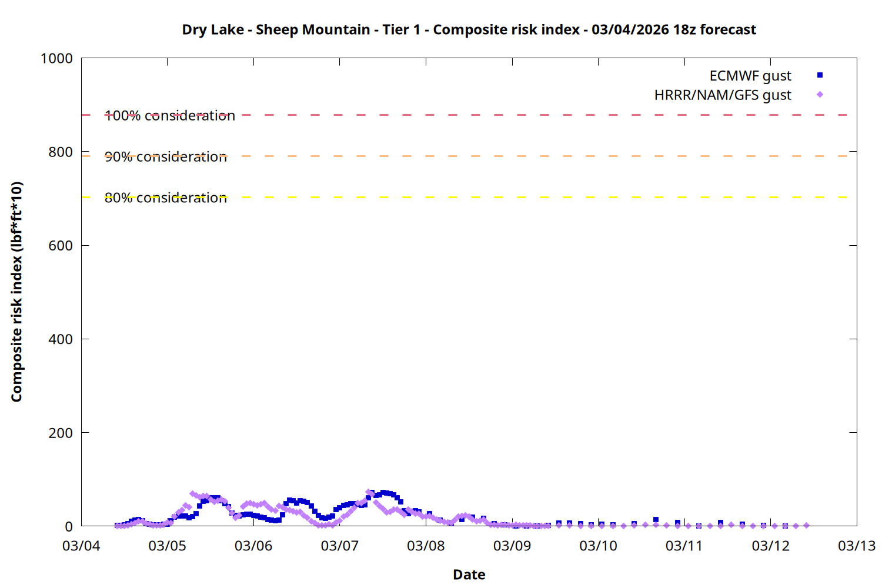Click the 1000 y-axis tick label
Viewport: 882px width, 588px height.
pyautogui.click(x=56, y=59)
